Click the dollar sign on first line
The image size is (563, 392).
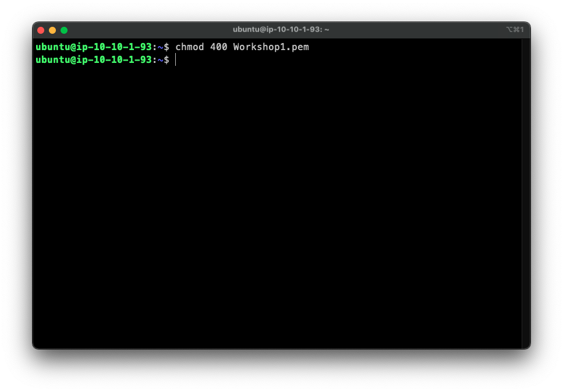pos(168,47)
